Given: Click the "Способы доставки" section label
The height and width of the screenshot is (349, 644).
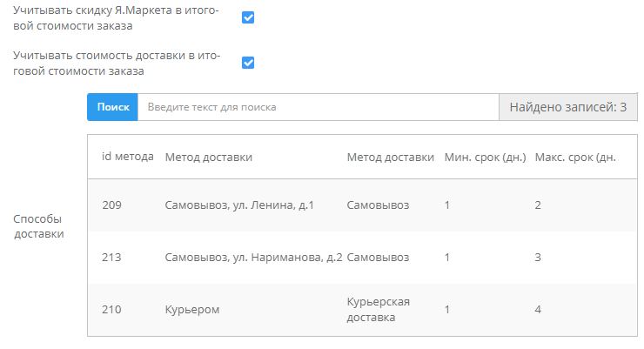Looking at the screenshot, I should [38, 226].
